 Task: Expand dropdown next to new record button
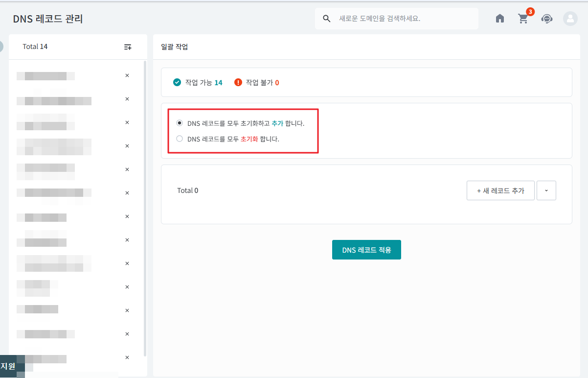(546, 190)
